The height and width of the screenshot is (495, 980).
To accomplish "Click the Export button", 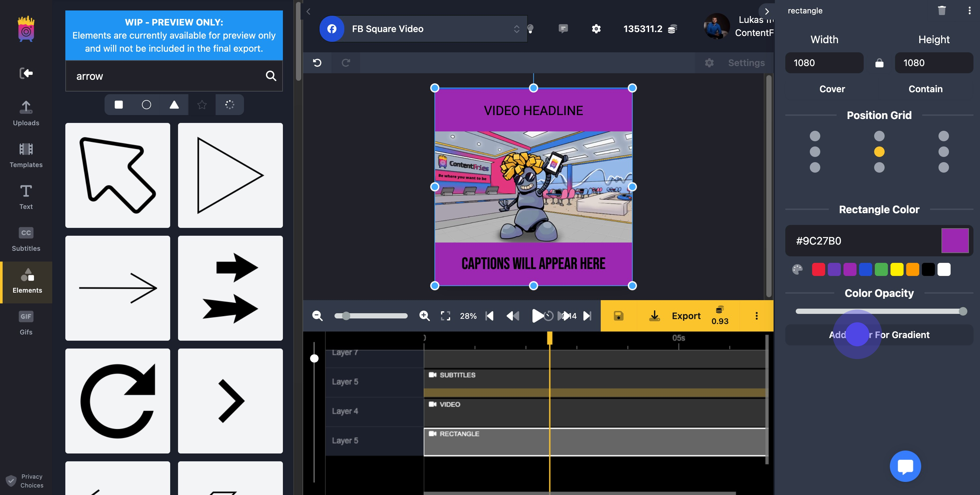I will point(686,316).
